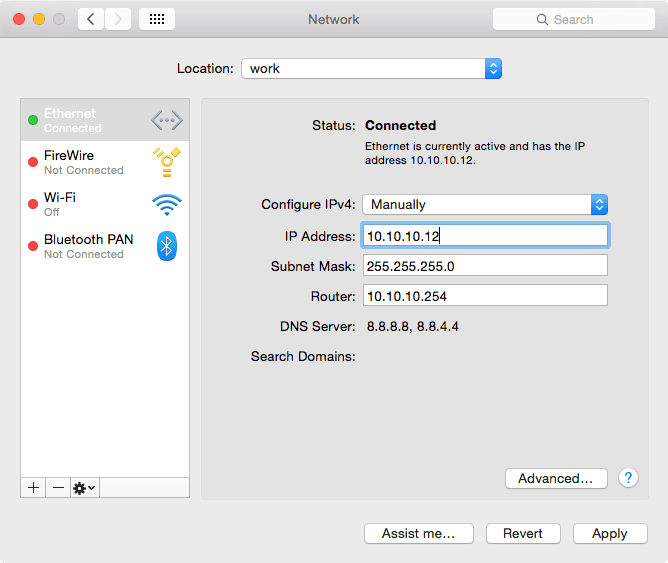Viewport: 668px width, 563px height.
Task: Select Wi-Fi in the service list
Action: point(105,204)
